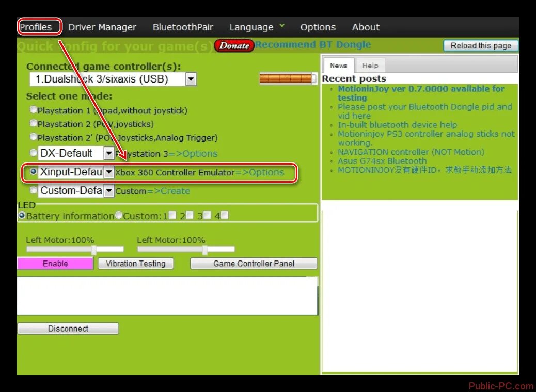Click the pink Enable button
This screenshot has height=392, width=536.
[55, 264]
